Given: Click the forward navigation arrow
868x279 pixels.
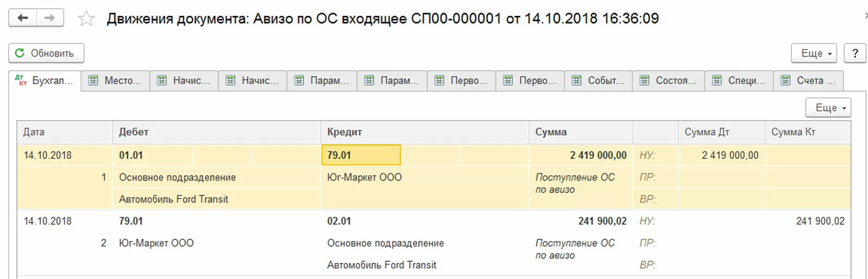Looking at the screenshot, I should tap(50, 18).
